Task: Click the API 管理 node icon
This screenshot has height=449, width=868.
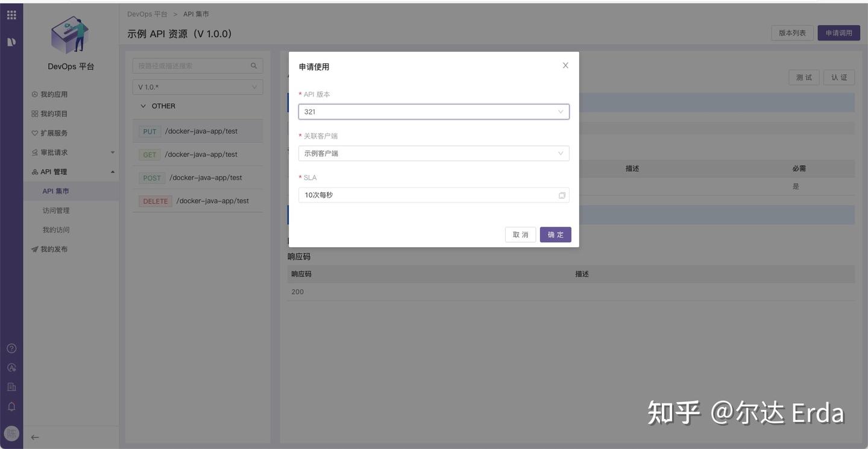Action: click(34, 172)
